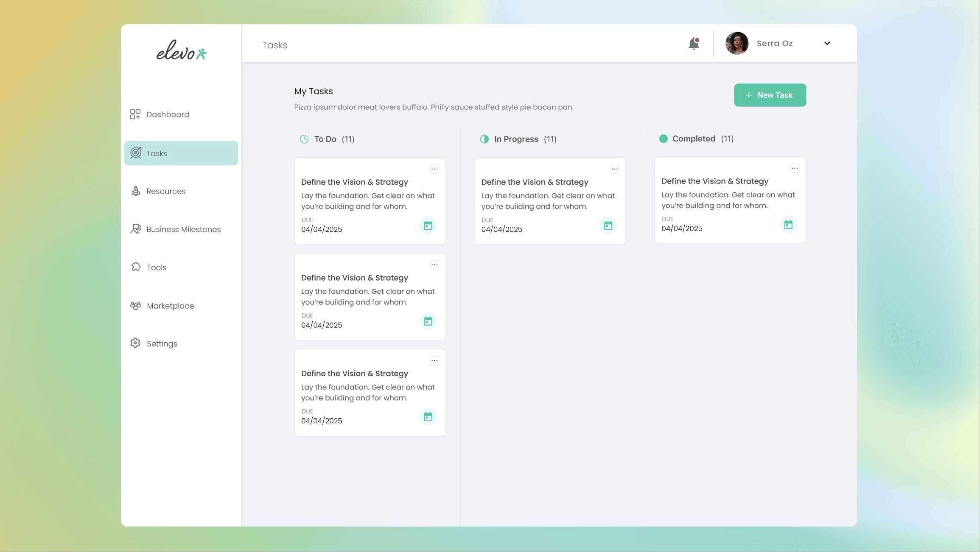Open the Dashboard from the sidebar
Viewport: 980px width, 552px height.
(168, 114)
